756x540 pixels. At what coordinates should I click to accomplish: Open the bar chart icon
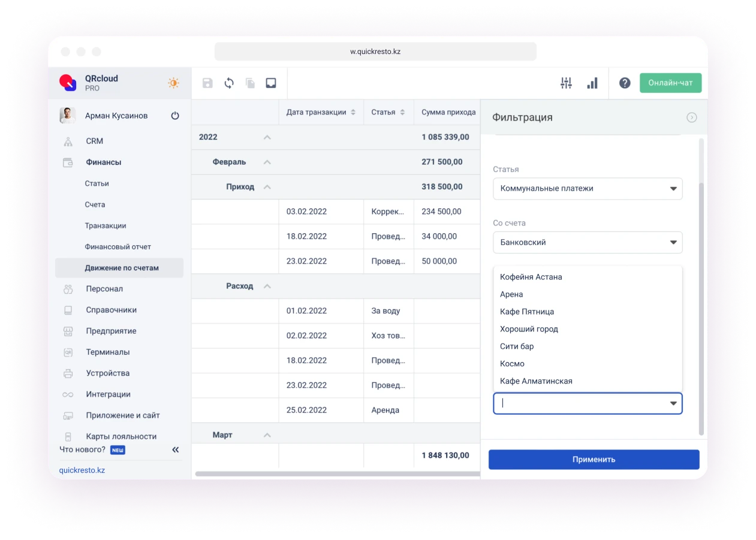592,83
